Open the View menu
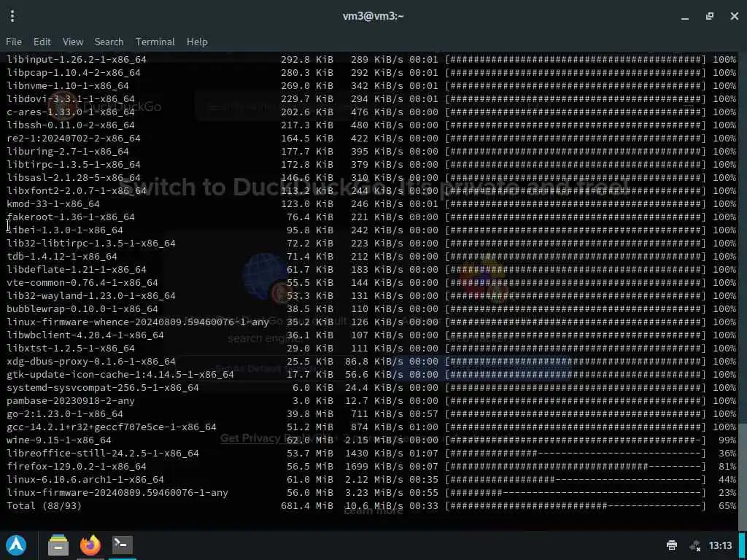 [73, 42]
